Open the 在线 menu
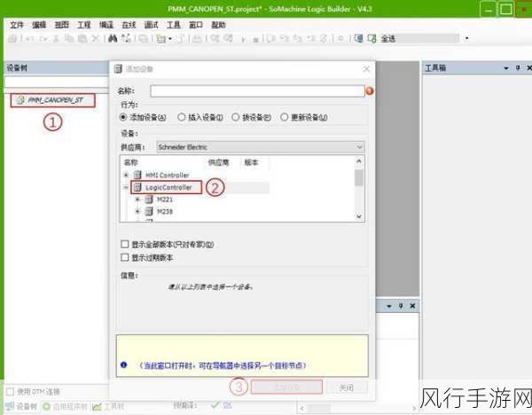The image size is (532, 415). pos(129,25)
